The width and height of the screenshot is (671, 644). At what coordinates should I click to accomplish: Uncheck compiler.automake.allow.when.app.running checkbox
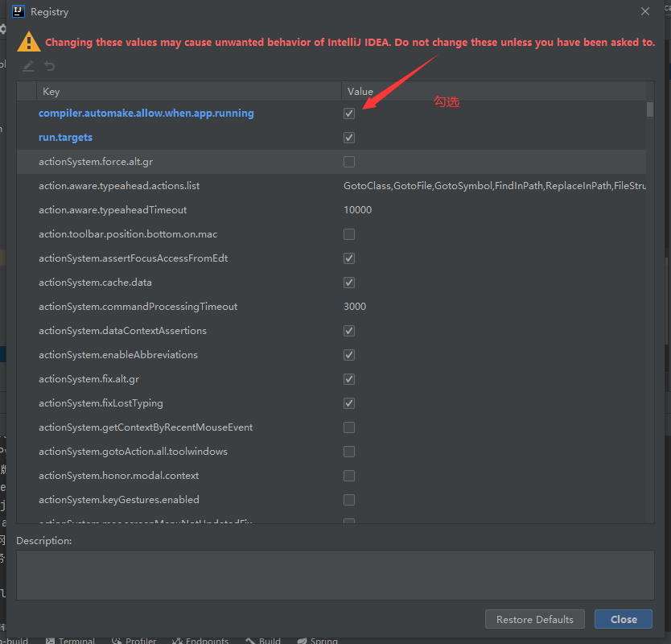349,114
